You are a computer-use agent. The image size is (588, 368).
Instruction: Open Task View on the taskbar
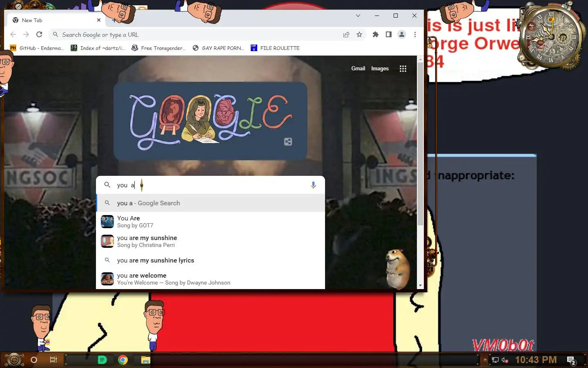[53, 360]
